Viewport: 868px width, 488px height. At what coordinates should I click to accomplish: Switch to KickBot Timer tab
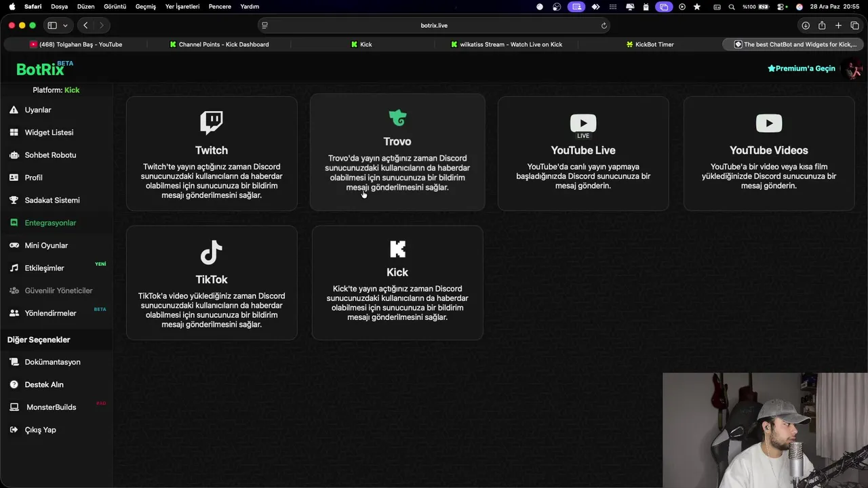click(x=651, y=44)
